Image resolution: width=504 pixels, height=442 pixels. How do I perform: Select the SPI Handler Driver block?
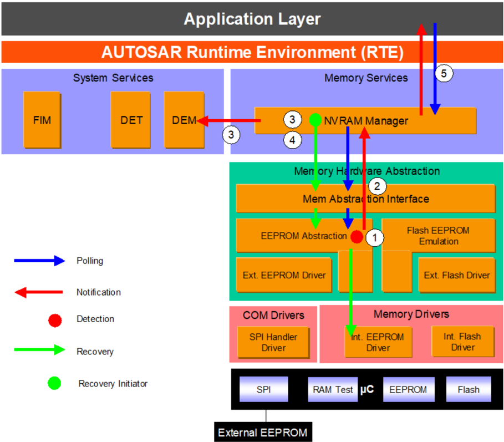coord(273,342)
